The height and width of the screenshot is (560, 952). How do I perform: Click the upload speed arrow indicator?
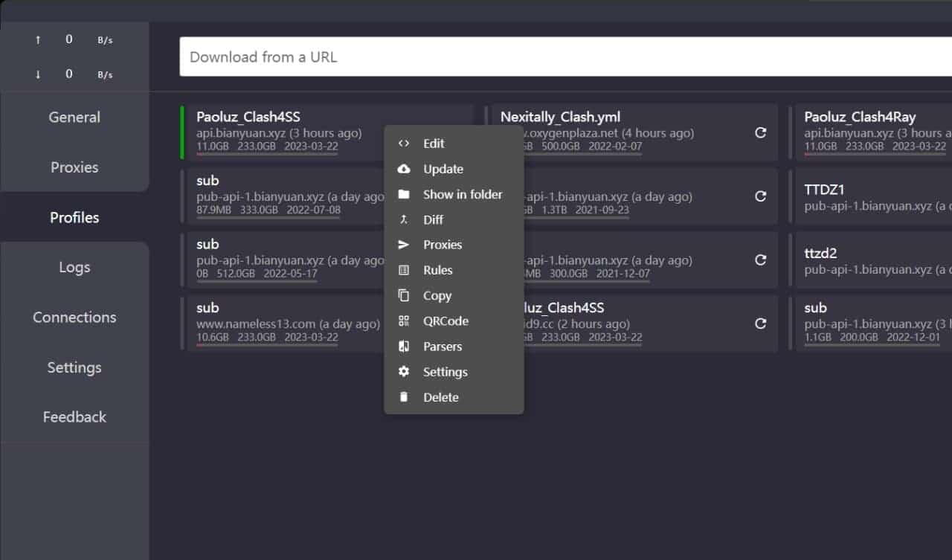tap(38, 39)
